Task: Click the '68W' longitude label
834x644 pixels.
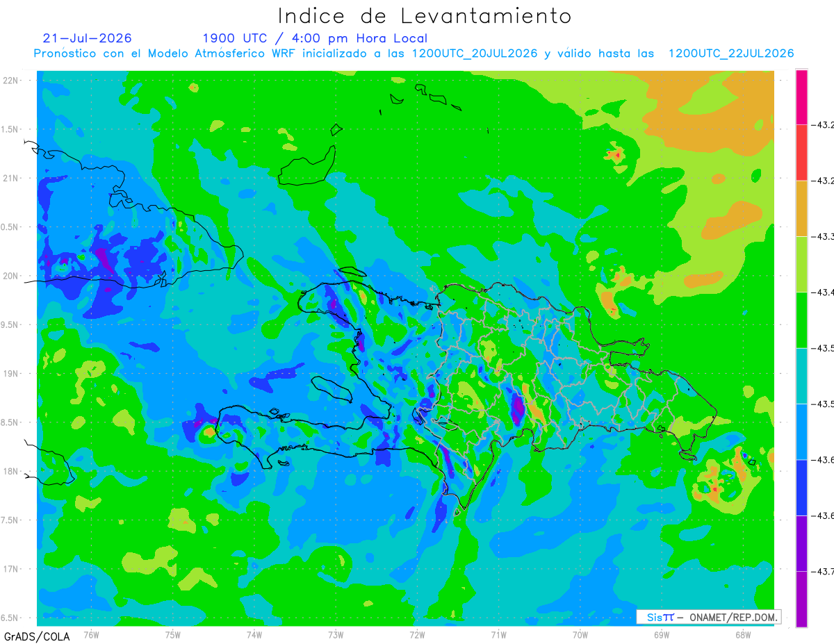Action: click(x=743, y=634)
